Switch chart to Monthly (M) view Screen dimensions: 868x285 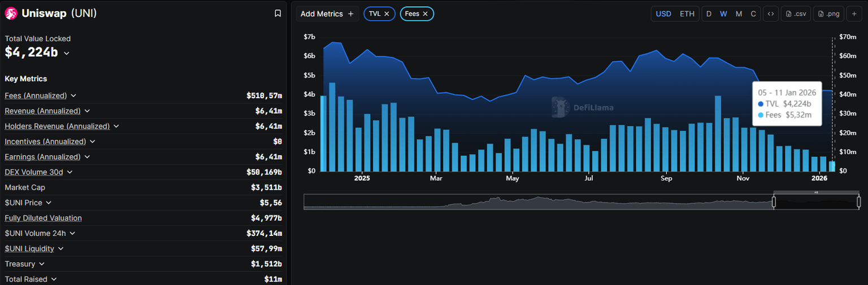click(739, 14)
